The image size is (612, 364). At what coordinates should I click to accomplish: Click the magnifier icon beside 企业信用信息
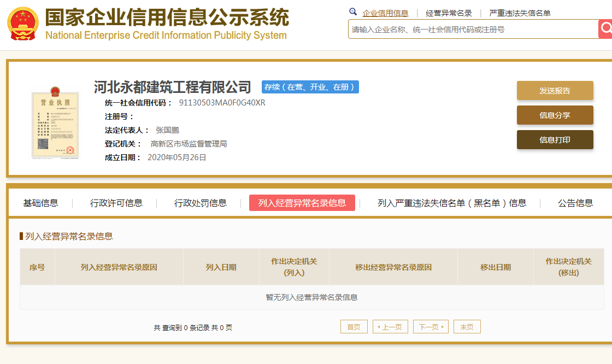[x=353, y=11]
